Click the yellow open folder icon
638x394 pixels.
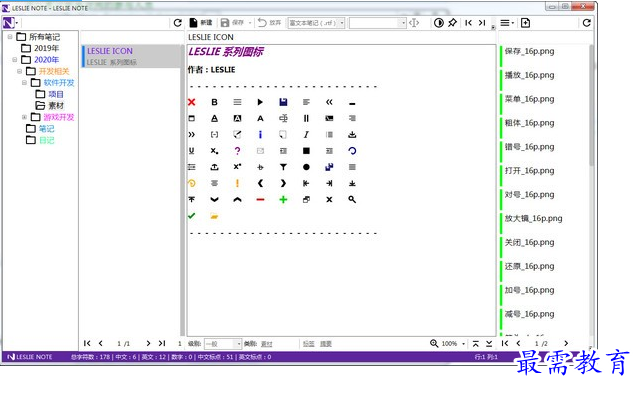click(x=214, y=216)
